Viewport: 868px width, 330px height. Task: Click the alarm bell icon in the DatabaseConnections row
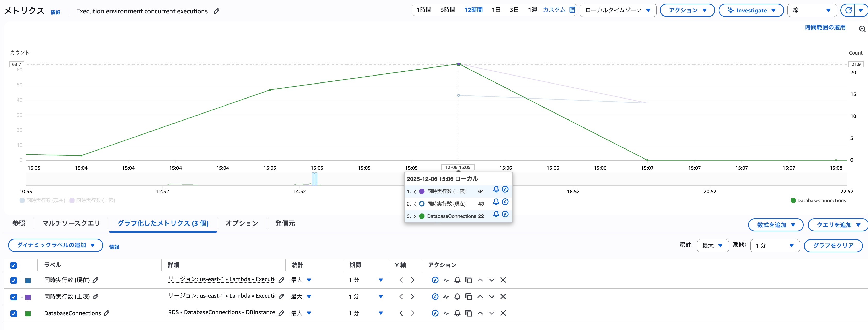coord(457,313)
